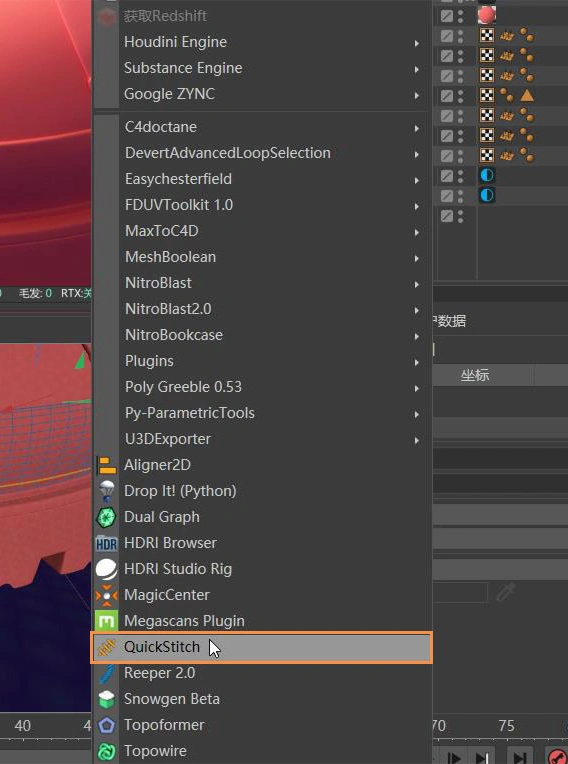The height and width of the screenshot is (764, 568).
Task: Open the U3DExporter menu entry
Action: (x=262, y=439)
